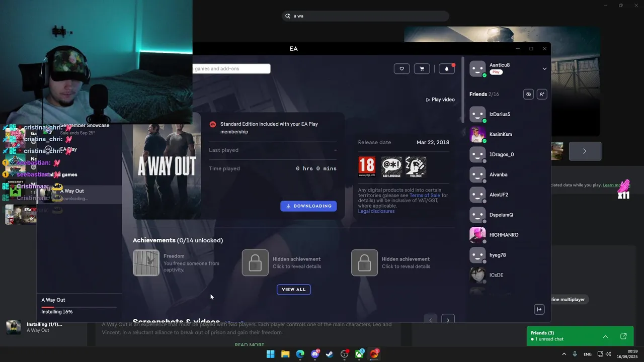Open Steam from taskbar
Screen dimensions: 644x362
click(x=330, y=354)
